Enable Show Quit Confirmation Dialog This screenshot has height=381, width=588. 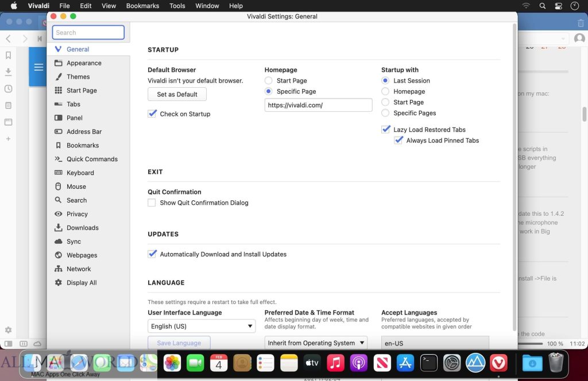152,203
